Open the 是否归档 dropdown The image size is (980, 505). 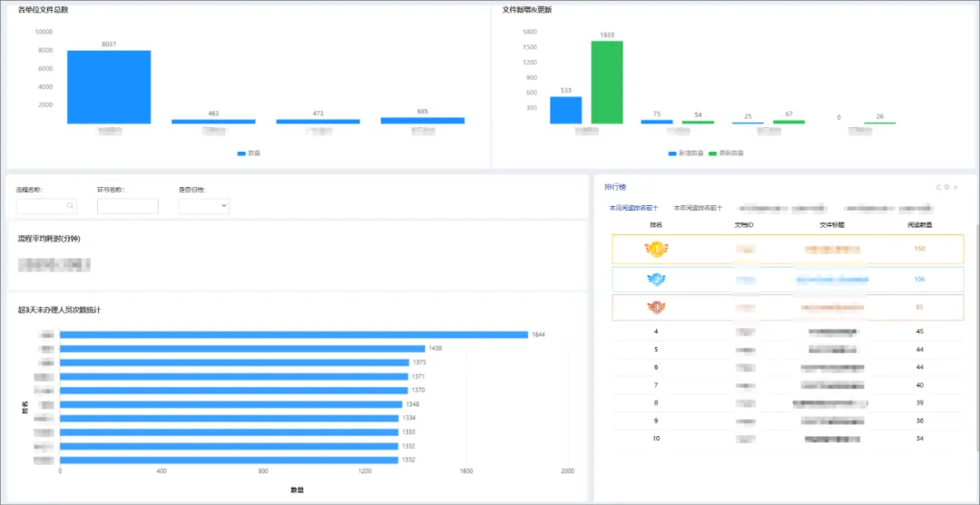(x=204, y=206)
